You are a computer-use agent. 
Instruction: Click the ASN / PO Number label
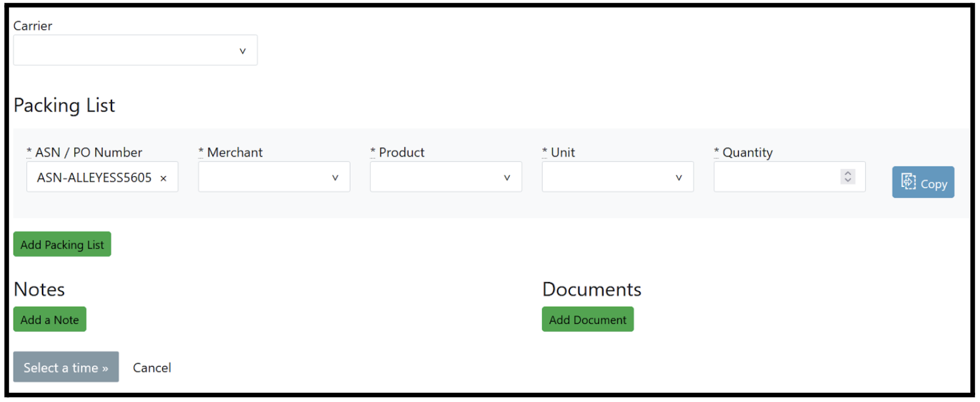coord(88,152)
